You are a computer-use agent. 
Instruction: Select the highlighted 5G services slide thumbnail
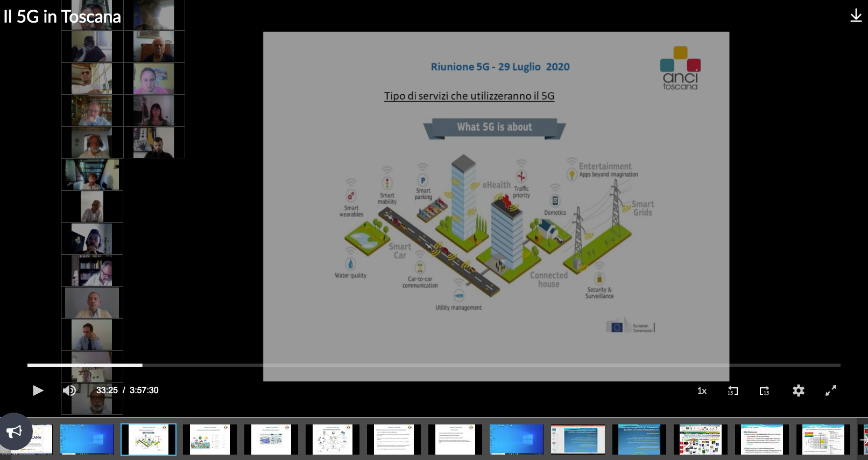[149, 440]
